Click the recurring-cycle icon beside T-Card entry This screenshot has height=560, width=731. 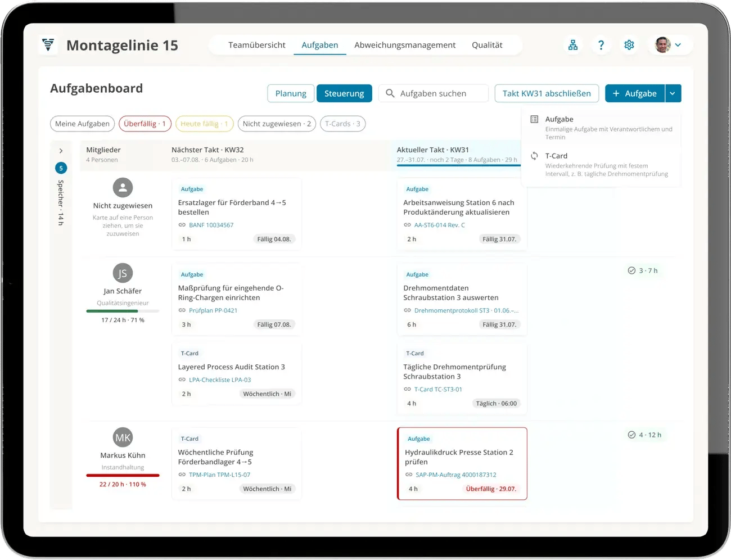[534, 156]
